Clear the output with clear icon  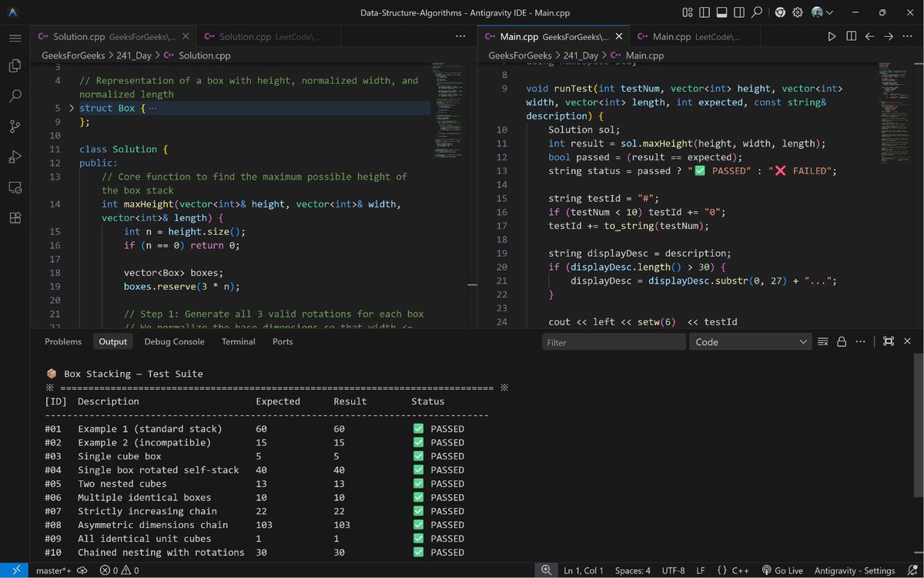(823, 341)
